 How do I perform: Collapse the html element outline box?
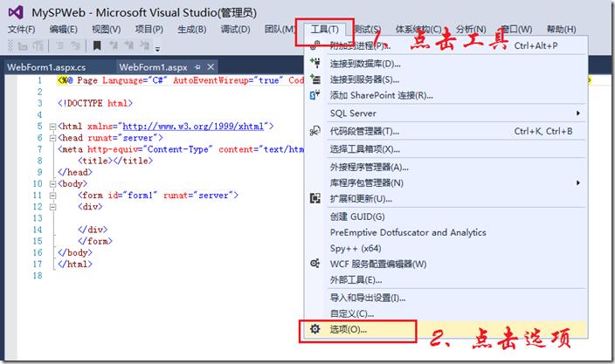[52, 127]
